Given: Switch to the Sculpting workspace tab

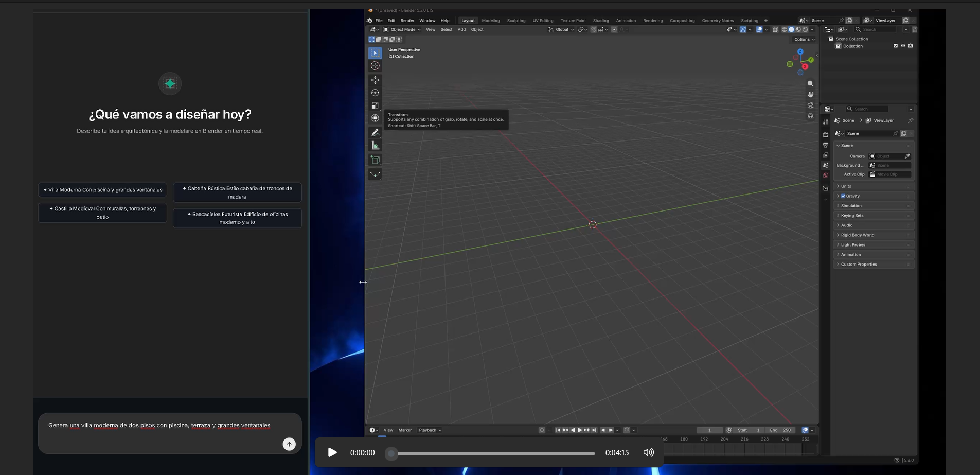Looking at the screenshot, I should [516, 21].
